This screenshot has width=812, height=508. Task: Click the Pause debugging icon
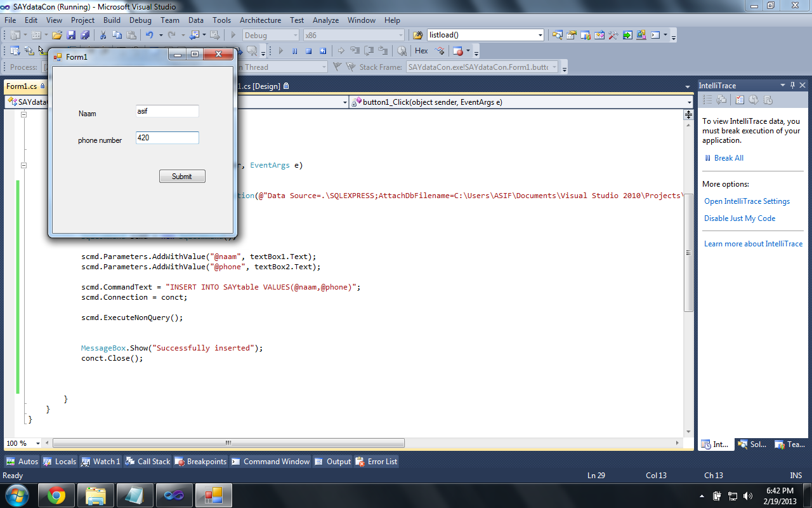coord(294,51)
